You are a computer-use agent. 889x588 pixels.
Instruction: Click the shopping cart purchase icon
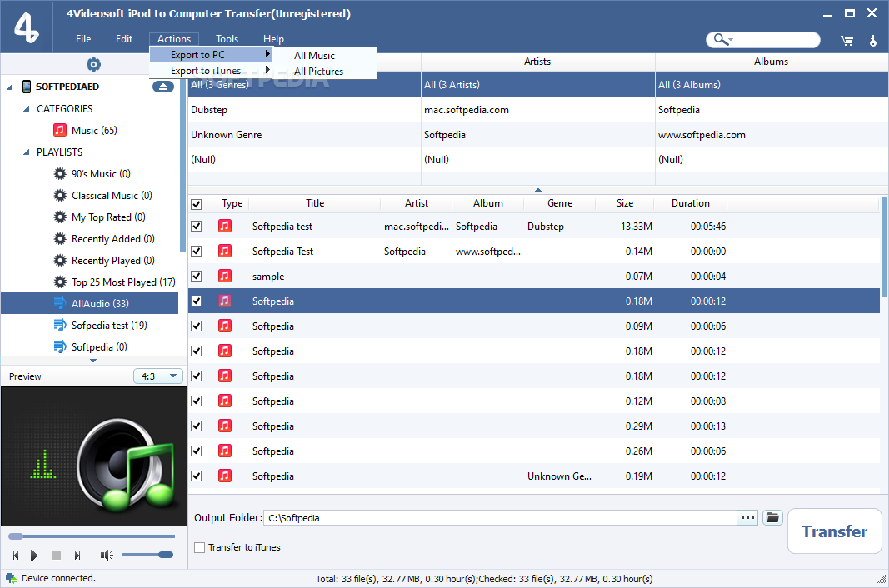[847, 40]
